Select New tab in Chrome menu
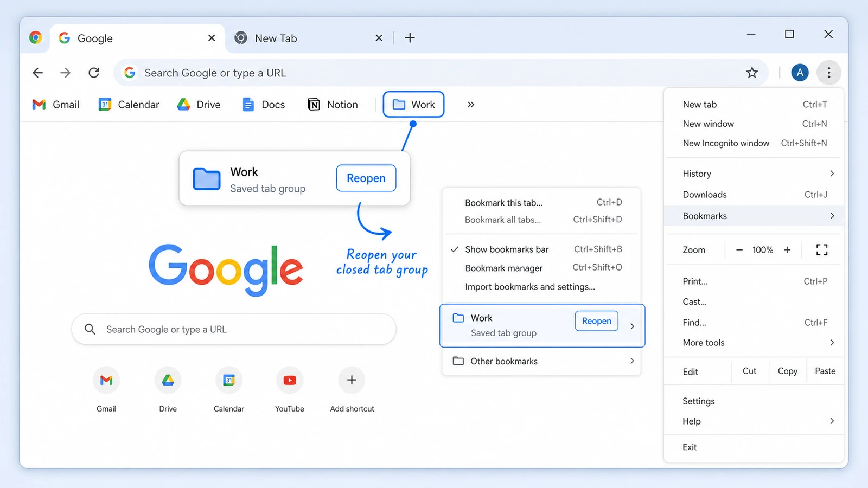 click(754, 105)
